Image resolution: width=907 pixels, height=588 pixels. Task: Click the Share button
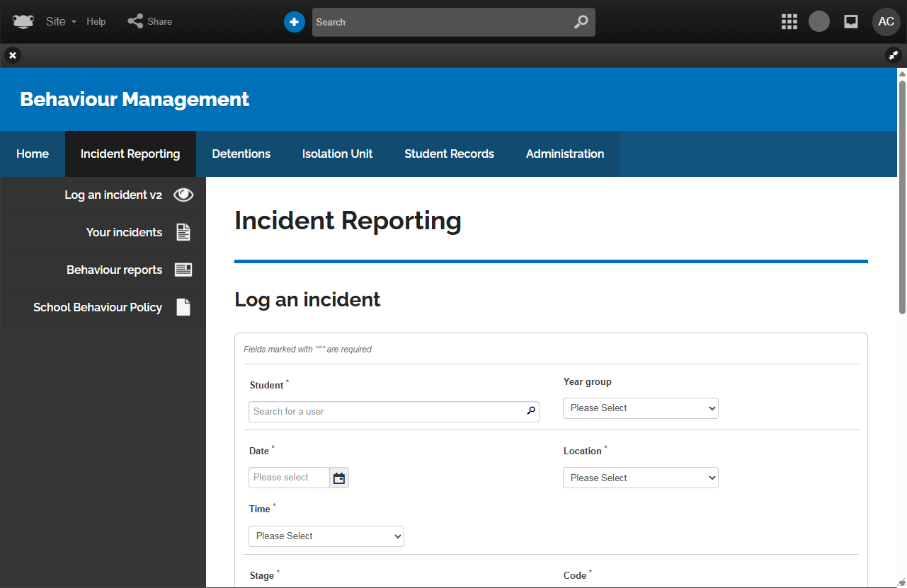tap(150, 22)
